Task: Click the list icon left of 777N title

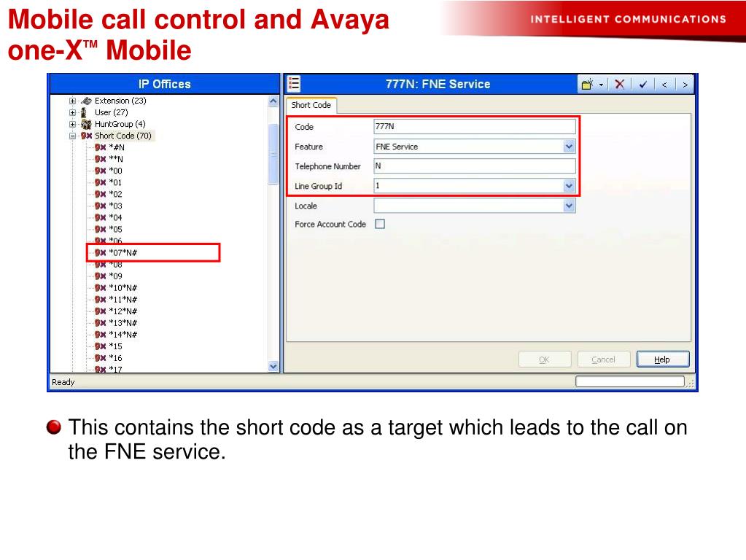Action: 294,84
